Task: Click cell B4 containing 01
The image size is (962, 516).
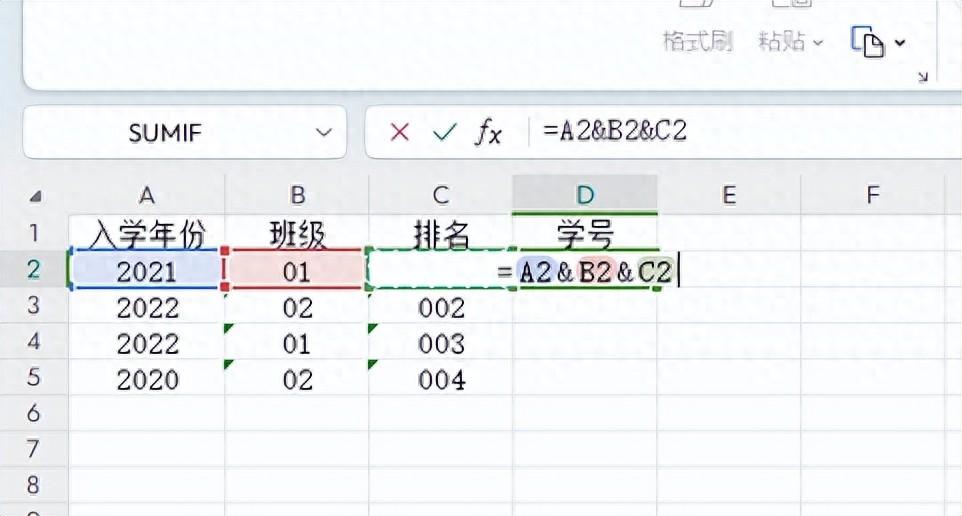Action: (297, 342)
